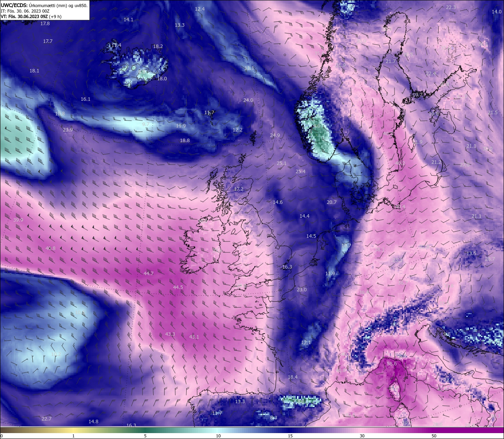Click the 18.8 value on the map
The image size is (504, 439).
pos(185,141)
